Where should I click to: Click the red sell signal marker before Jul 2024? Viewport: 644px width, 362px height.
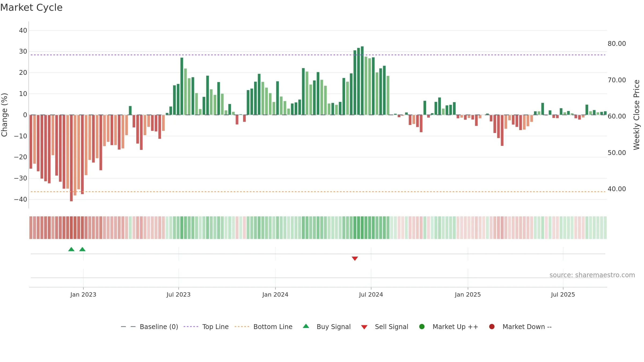[355, 258]
